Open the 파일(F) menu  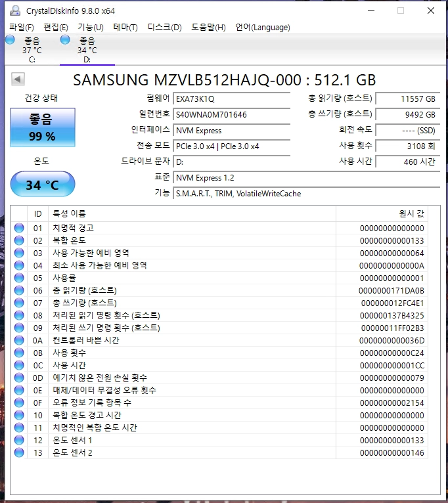(x=22, y=28)
